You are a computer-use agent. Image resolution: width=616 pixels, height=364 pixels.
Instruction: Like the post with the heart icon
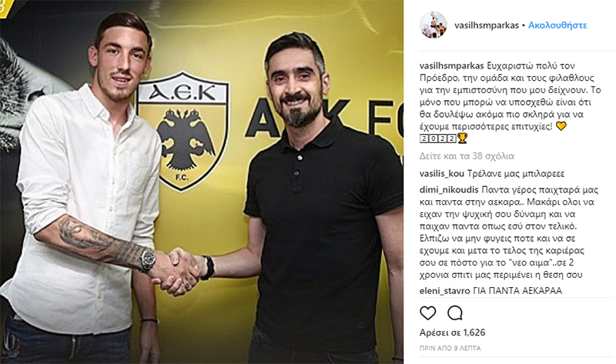[428, 313]
